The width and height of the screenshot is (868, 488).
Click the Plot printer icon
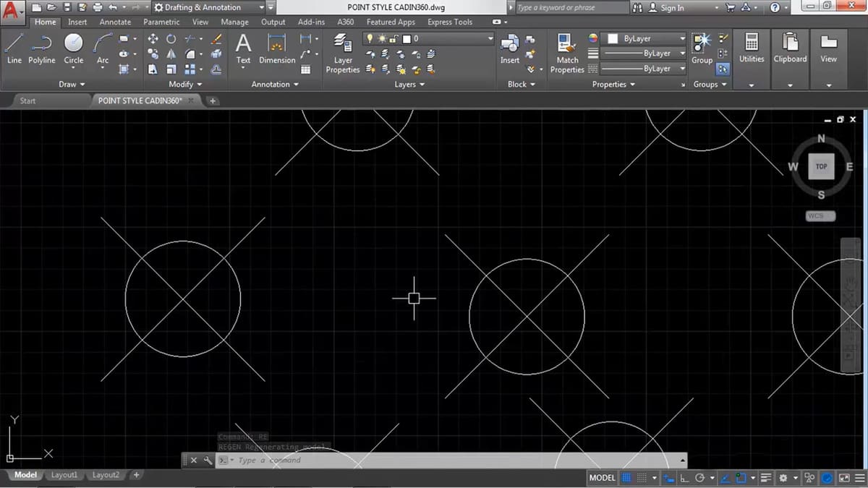(x=98, y=7)
